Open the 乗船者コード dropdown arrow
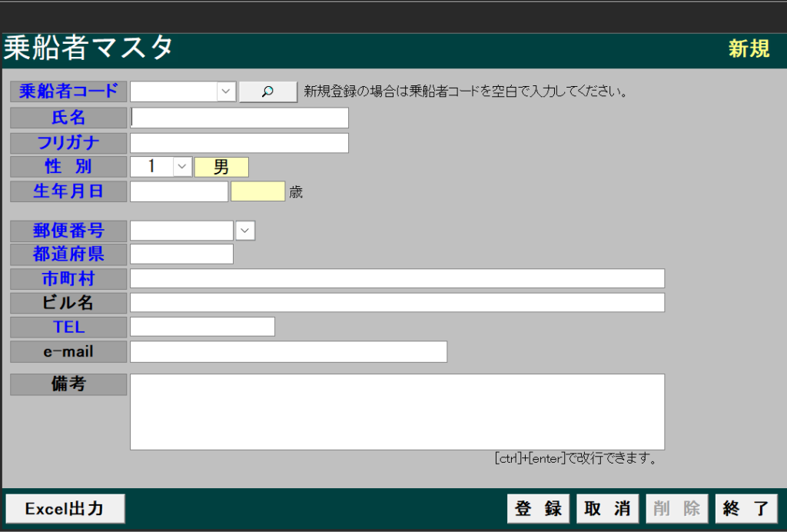The height and width of the screenshot is (532, 787). pyautogui.click(x=226, y=91)
